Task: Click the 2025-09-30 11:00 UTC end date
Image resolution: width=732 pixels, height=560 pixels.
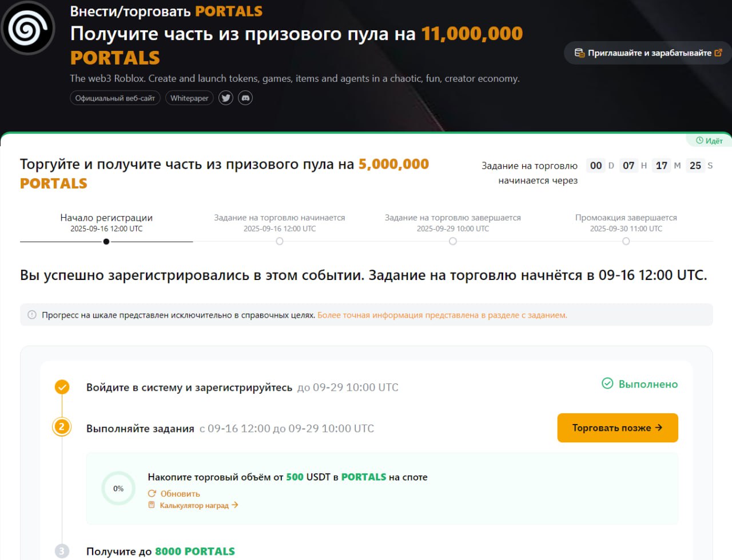Action: point(626,229)
